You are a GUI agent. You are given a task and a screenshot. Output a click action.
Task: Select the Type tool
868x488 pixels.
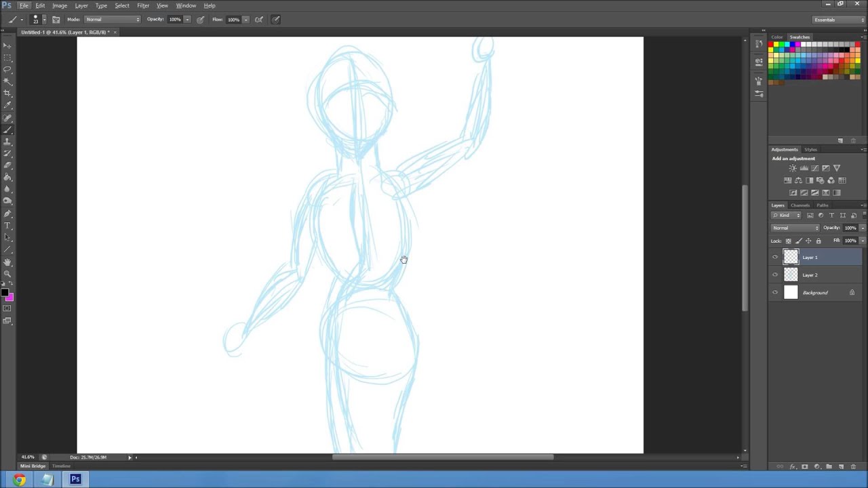coord(7,226)
